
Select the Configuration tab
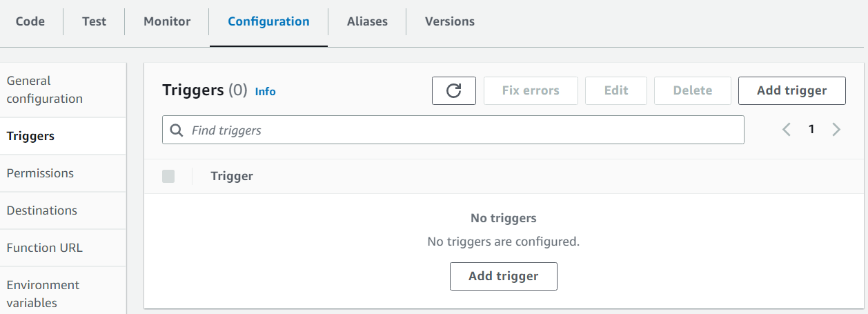[268, 21]
